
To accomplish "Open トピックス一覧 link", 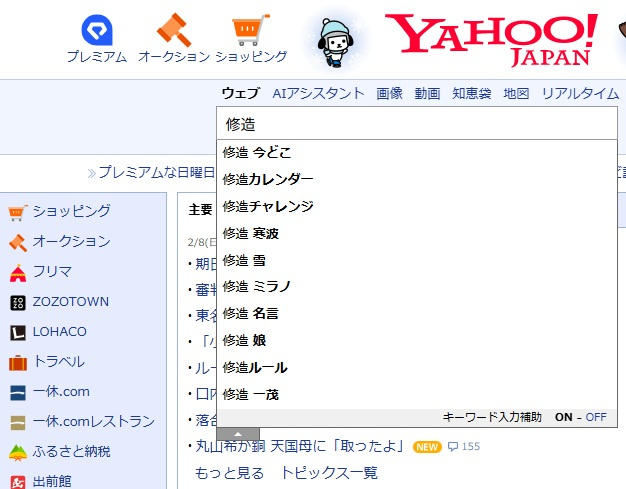I will coord(329,472).
